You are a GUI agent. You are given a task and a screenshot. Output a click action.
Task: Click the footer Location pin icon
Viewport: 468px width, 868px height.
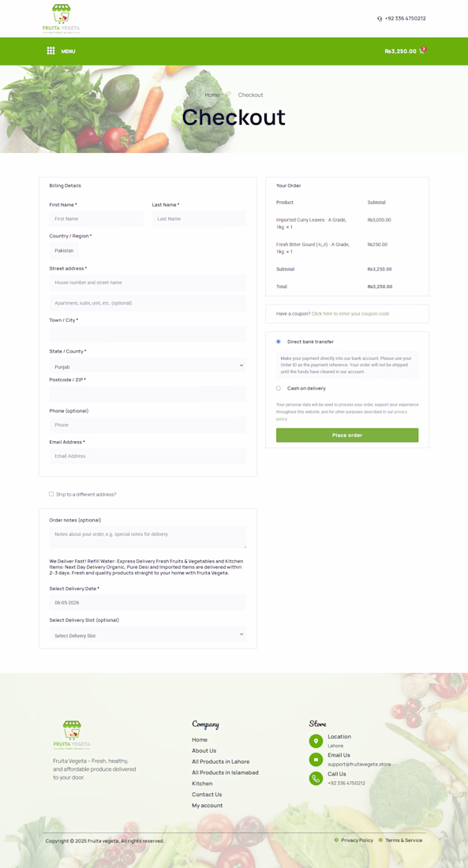(x=316, y=741)
